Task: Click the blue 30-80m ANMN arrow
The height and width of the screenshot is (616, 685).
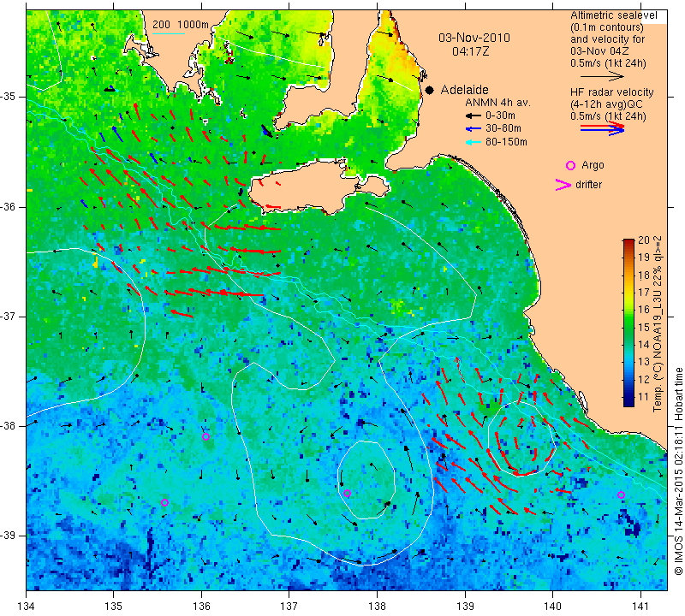Action: 473,129
